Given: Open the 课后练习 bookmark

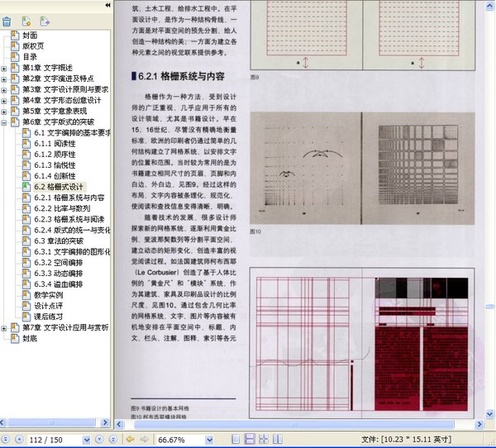Looking at the screenshot, I should click(49, 317).
